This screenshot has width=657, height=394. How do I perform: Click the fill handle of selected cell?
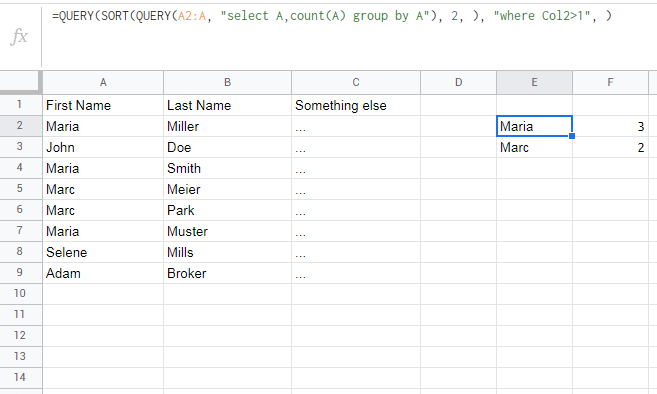point(572,136)
